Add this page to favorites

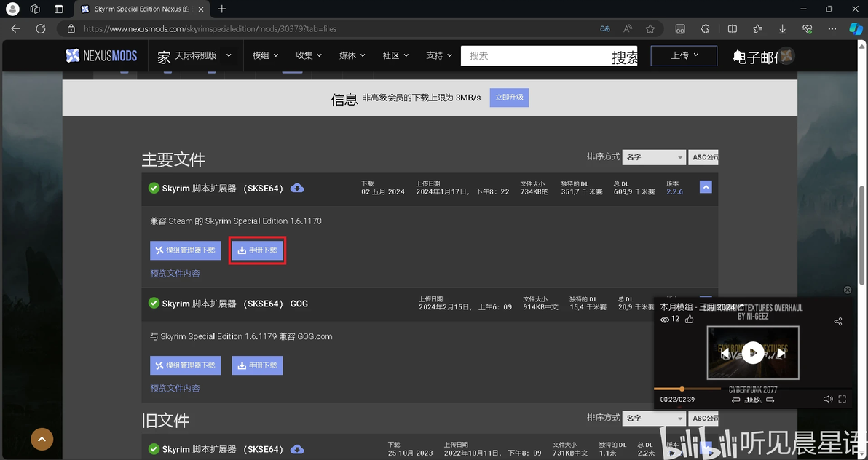pyautogui.click(x=650, y=29)
